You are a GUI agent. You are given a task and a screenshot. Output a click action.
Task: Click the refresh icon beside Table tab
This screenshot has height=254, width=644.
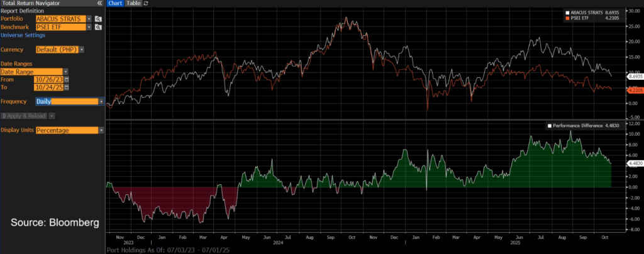click(147, 3)
